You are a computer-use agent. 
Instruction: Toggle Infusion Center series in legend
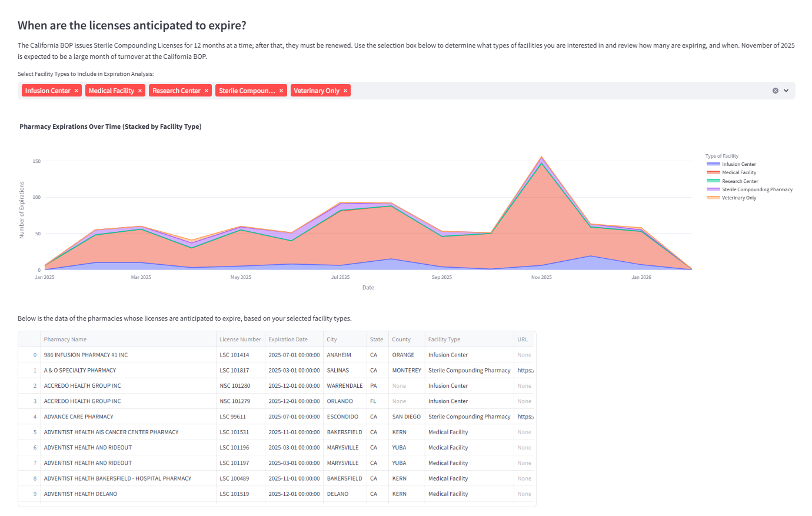tap(738, 164)
